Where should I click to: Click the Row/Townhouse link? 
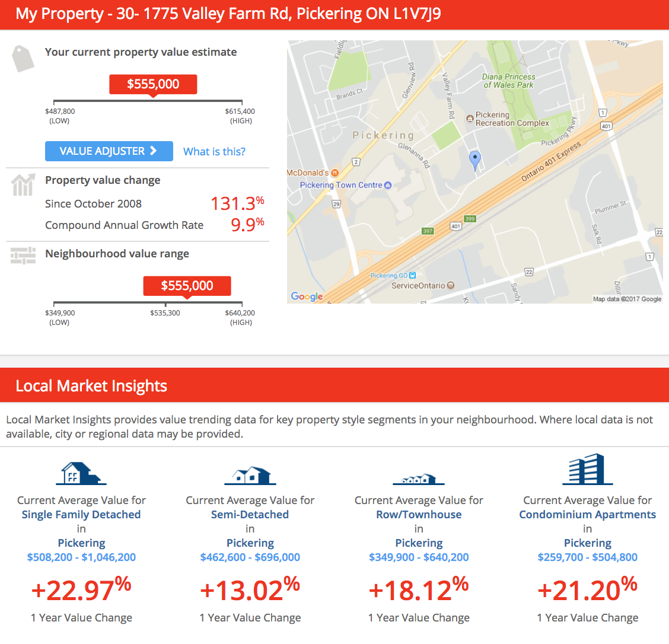click(419, 514)
